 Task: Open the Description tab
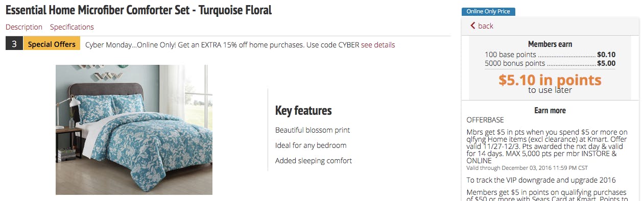24,27
